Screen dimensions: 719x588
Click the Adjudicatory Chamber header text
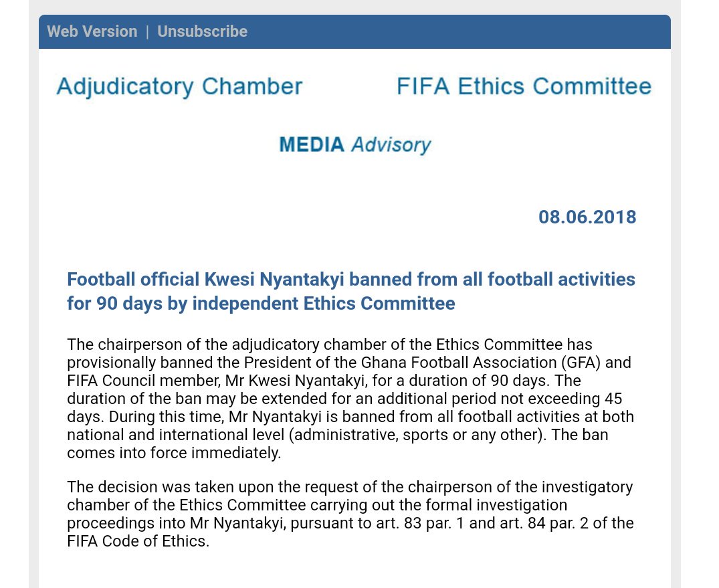point(179,86)
